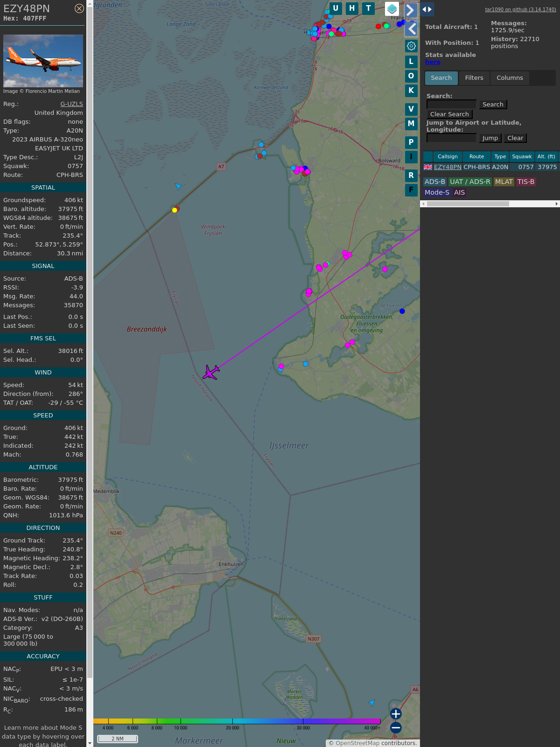The width and height of the screenshot is (560, 747).
Task: Click the Jump button
Action: click(x=490, y=138)
